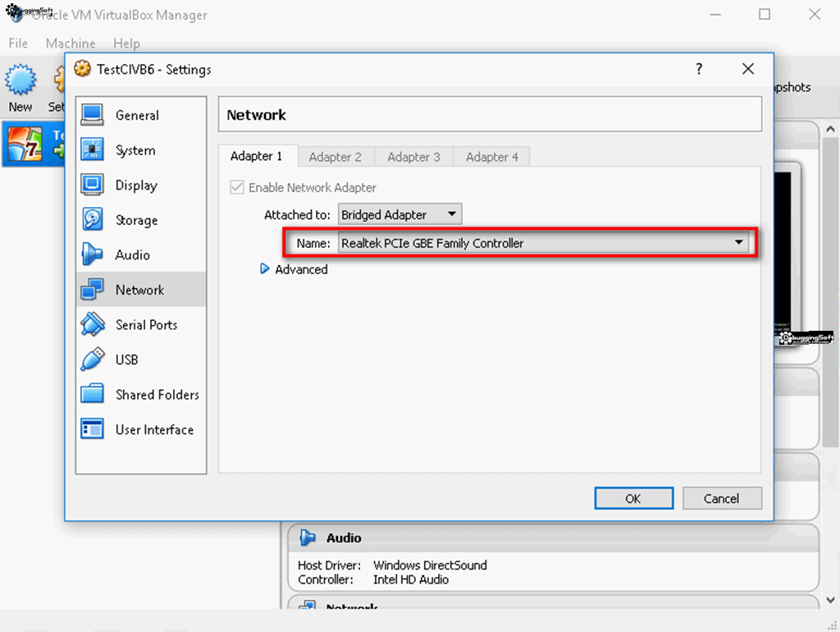This screenshot has width=840, height=632.
Task: Click the Storage label in sidebar
Action: [137, 220]
